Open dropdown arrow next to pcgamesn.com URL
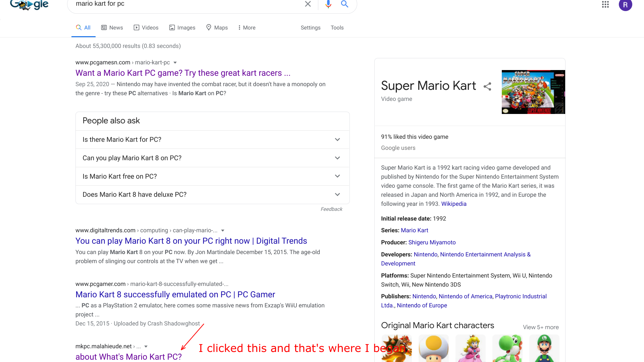Viewport: 644px width, 362px height. tap(175, 63)
